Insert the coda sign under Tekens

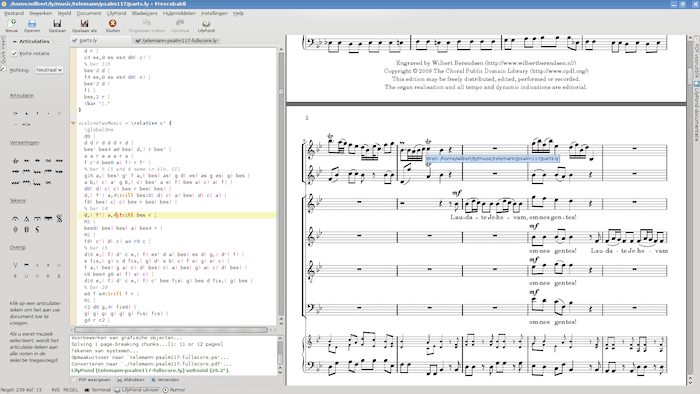coord(15,229)
